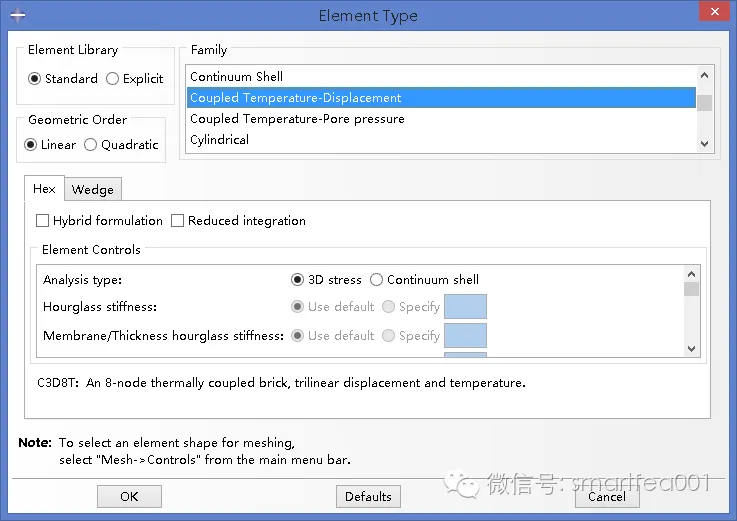This screenshot has width=737, height=521.
Task: Click the Abaqus window icon in title bar
Action: click(18, 16)
